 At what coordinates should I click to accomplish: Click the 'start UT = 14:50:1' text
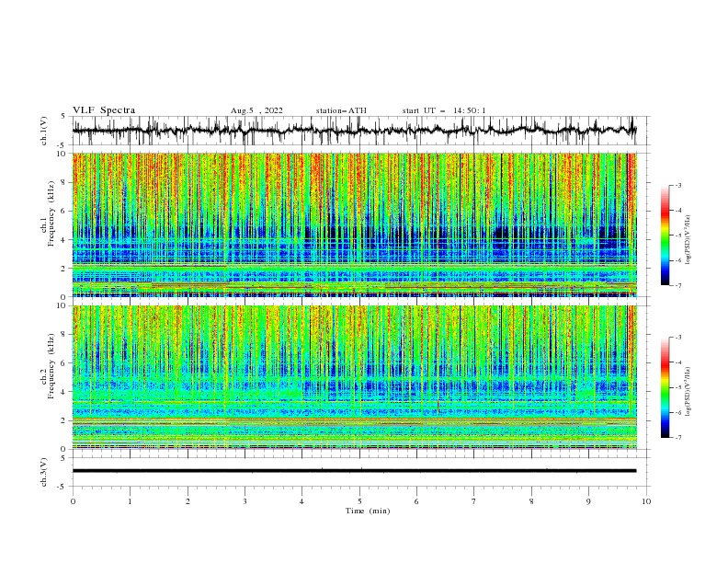[x=444, y=110]
